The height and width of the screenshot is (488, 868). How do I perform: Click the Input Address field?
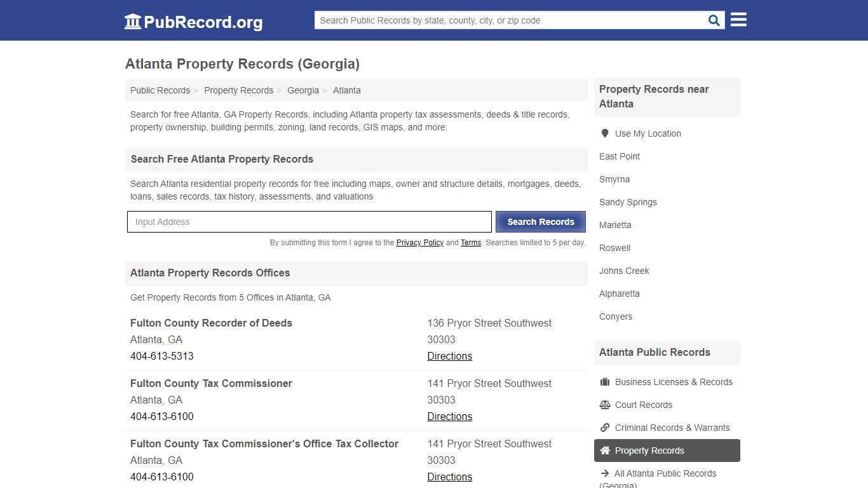pyautogui.click(x=309, y=222)
